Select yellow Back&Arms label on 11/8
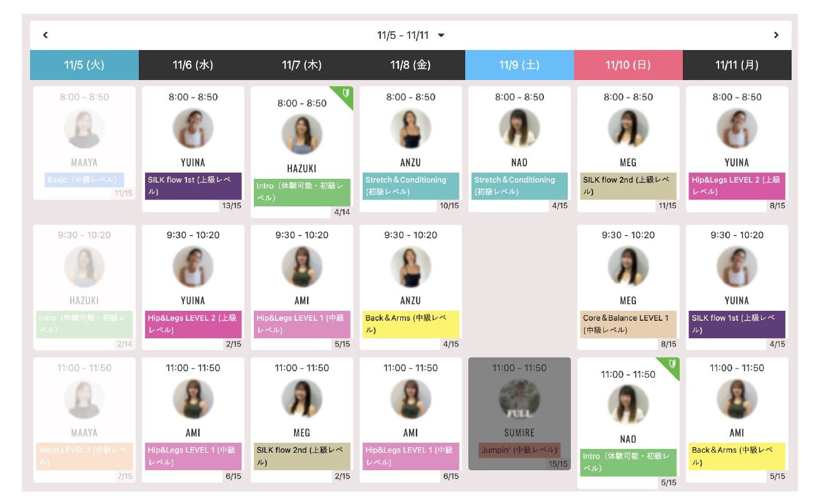Image resolution: width=816 pixels, height=504 pixels. pyautogui.click(x=411, y=324)
